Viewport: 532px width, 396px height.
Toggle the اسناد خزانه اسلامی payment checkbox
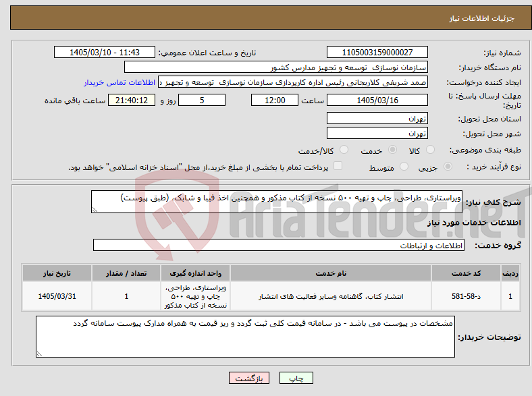coord(338,166)
